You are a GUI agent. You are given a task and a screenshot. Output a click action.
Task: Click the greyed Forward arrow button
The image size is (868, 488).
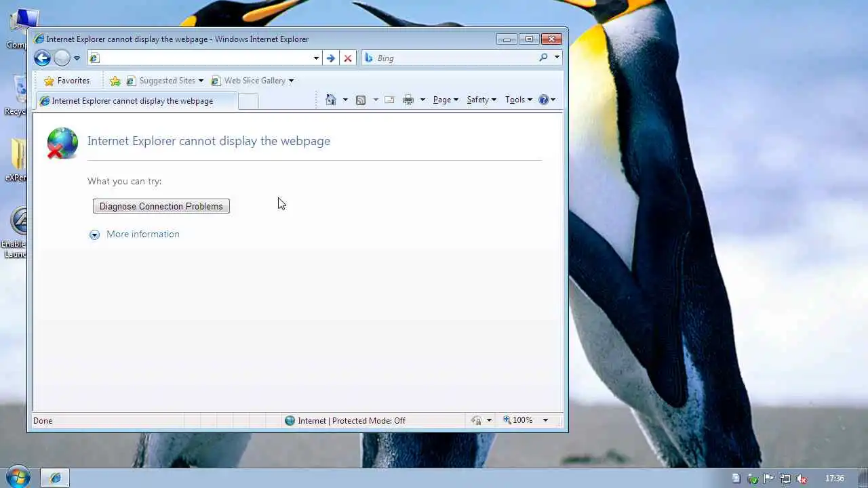coord(62,58)
